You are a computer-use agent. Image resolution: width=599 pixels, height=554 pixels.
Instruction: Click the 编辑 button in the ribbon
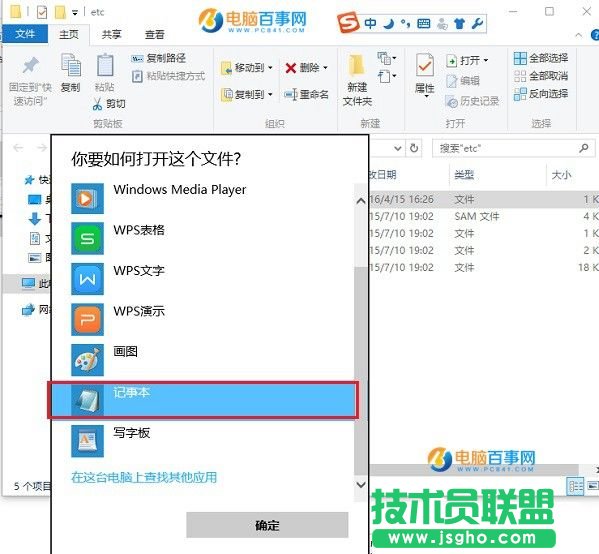coord(463,81)
